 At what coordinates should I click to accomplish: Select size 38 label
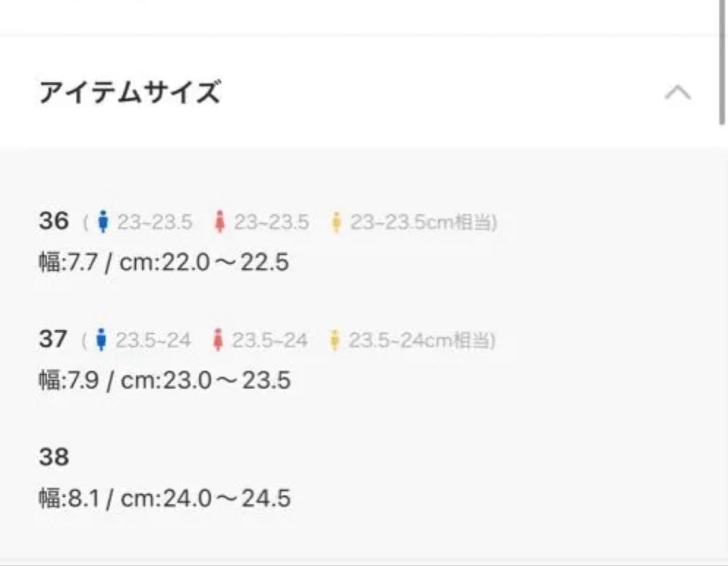53,457
